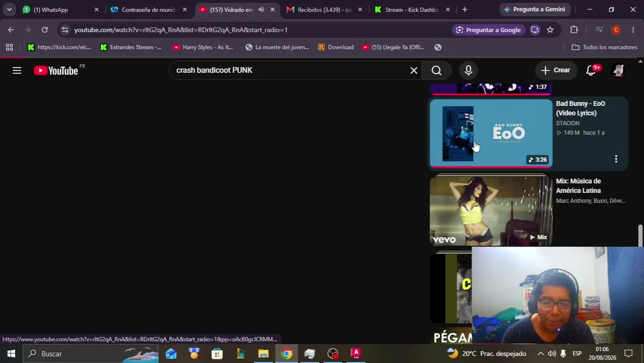
Task: Open the YouTube notifications bell
Action: click(x=591, y=71)
